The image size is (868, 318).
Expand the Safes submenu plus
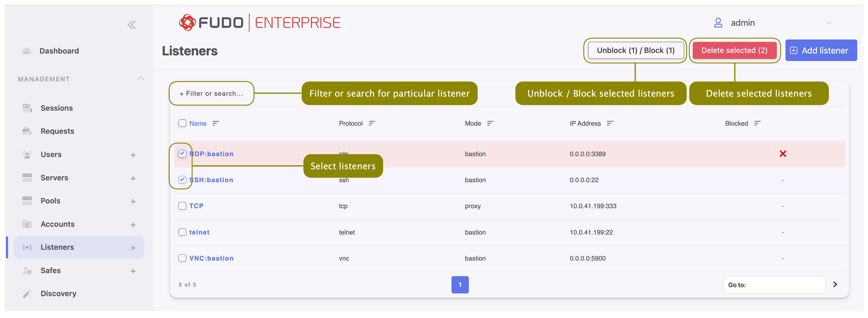click(133, 271)
